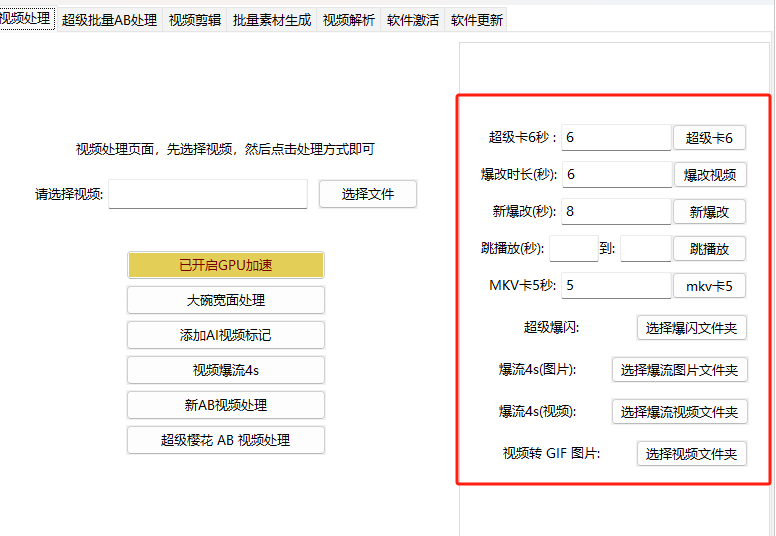This screenshot has height=536, width=776.
Task: Click 选择爆流图片文件夹 button
Action: (679, 370)
